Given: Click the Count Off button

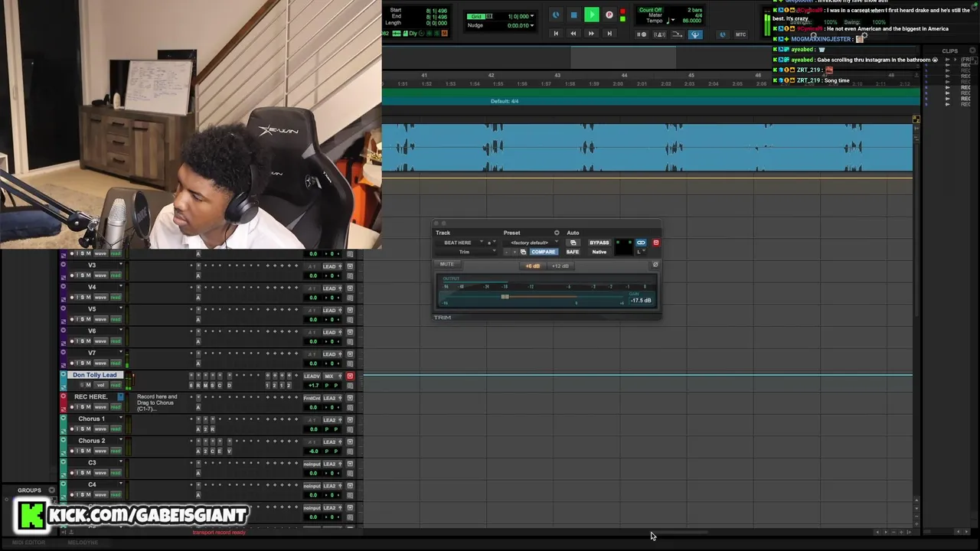Looking at the screenshot, I should [650, 10].
